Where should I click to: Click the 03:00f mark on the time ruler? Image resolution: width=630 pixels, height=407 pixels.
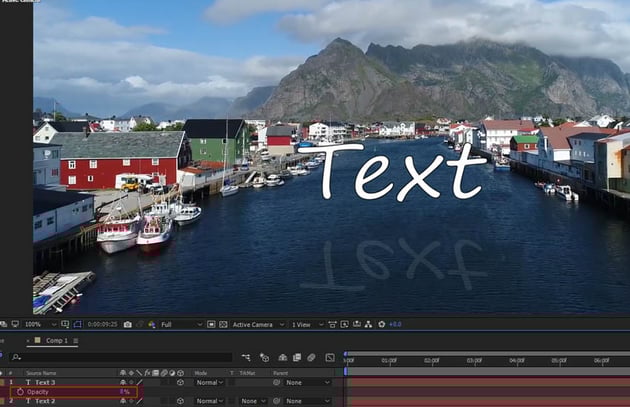point(474,360)
